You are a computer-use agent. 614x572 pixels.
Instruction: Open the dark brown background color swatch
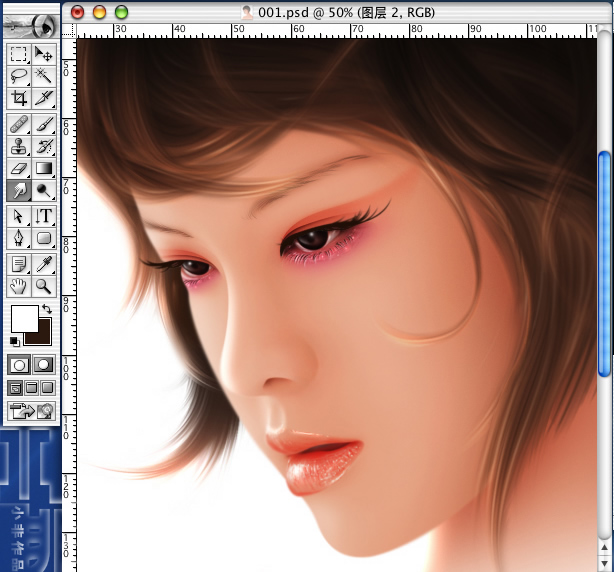[x=44, y=337]
